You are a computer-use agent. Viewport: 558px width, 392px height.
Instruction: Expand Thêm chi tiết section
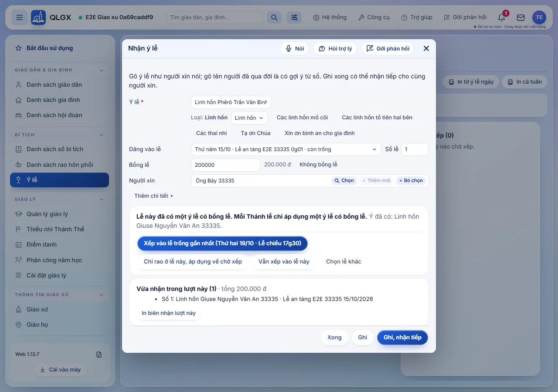point(154,196)
